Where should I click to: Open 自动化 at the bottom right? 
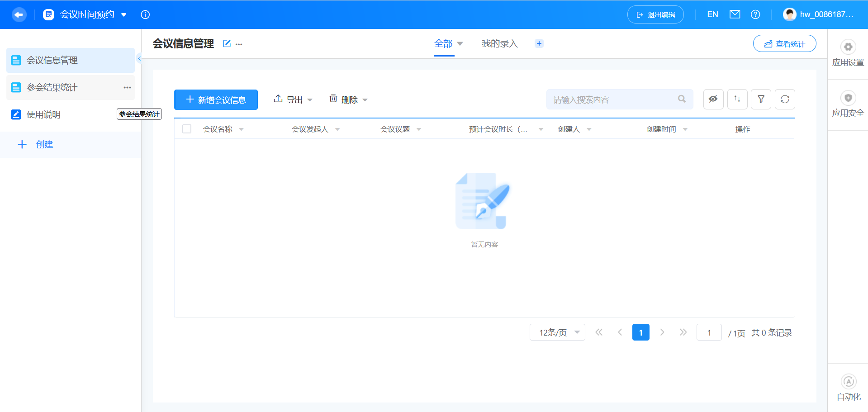pos(848,387)
